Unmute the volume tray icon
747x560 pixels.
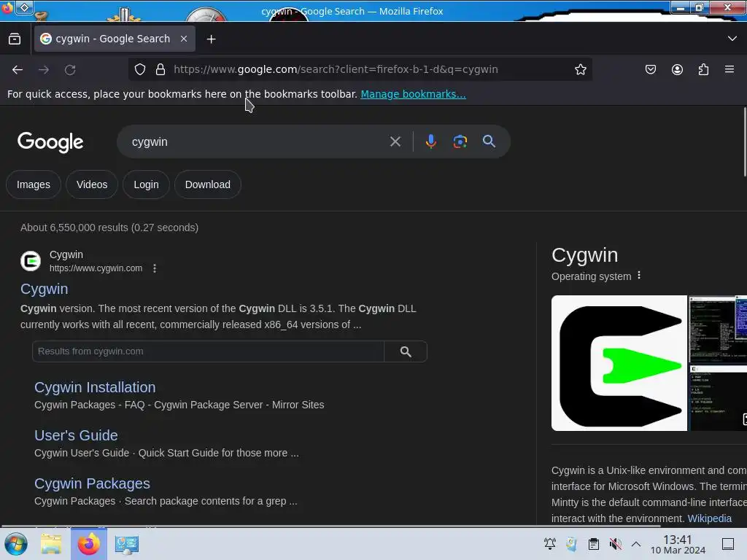pyautogui.click(x=615, y=544)
